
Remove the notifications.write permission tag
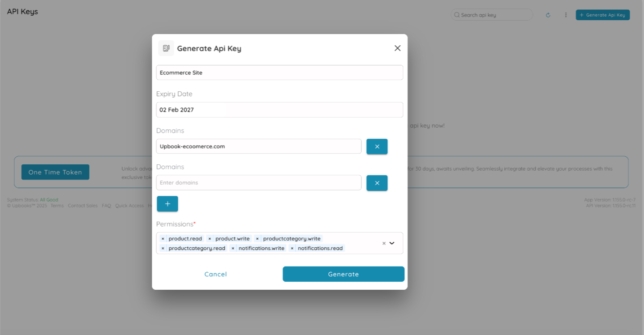point(233,248)
